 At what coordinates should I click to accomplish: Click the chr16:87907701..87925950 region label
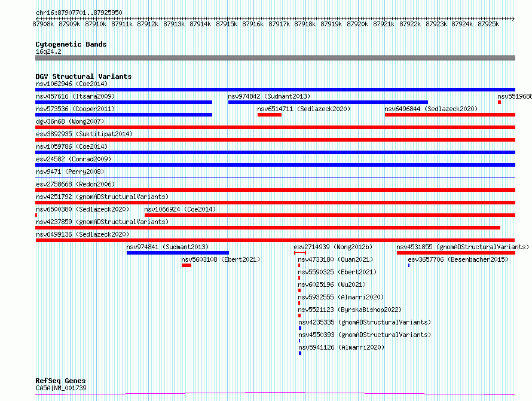(79, 13)
